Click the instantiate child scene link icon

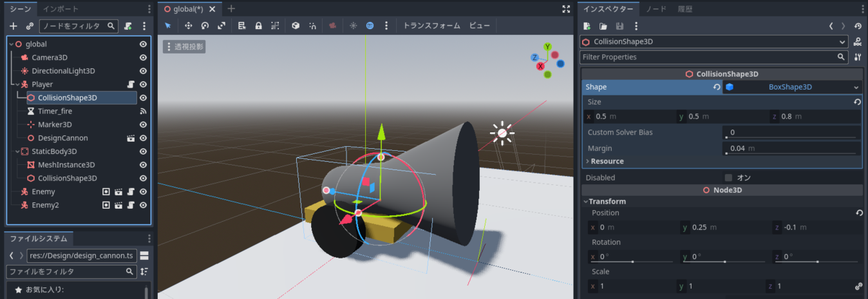click(30, 26)
